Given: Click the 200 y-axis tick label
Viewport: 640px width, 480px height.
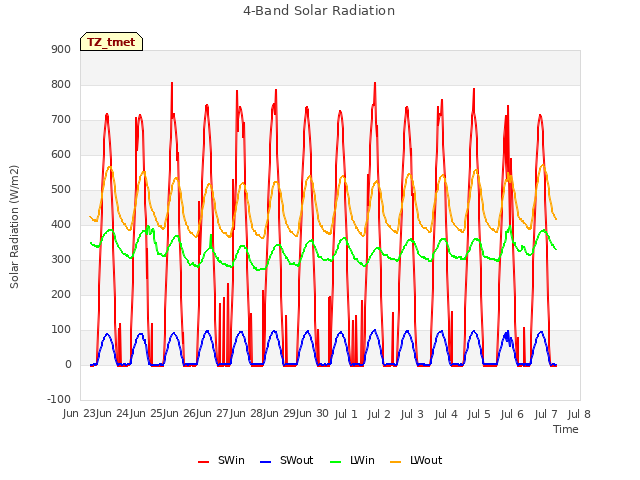Looking at the screenshot, I should pos(61,294).
